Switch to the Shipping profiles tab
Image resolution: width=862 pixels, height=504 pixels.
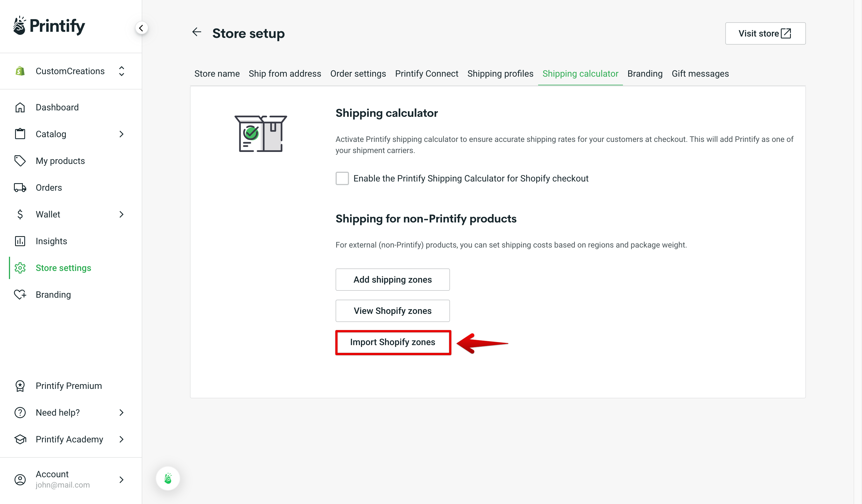[x=500, y=74]
